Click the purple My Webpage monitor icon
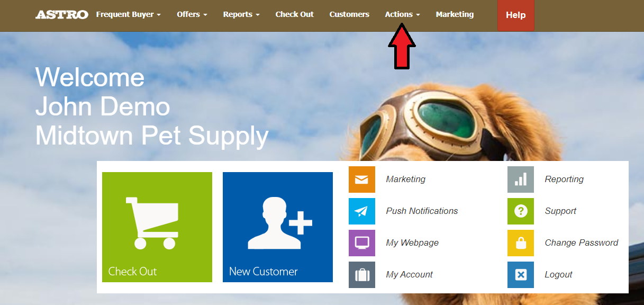 362,243
